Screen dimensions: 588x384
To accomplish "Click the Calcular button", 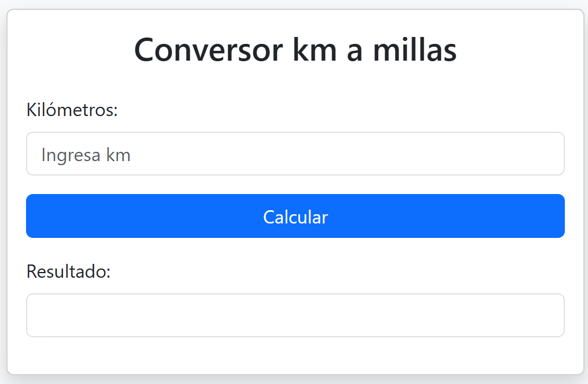I will pos(295,216).
